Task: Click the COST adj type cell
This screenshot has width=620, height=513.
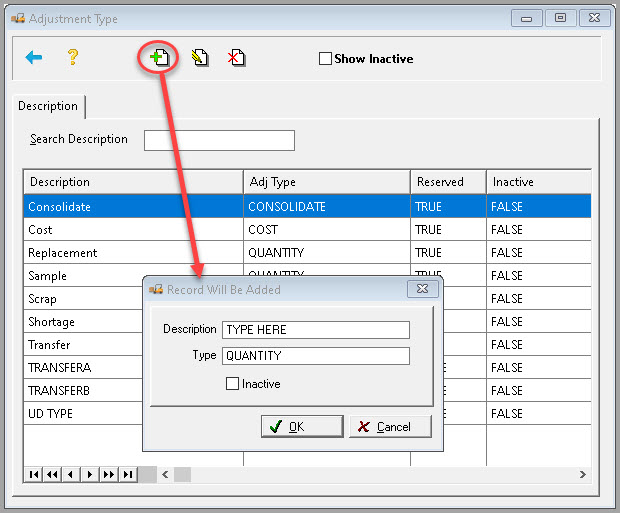Action: point(327,229)
